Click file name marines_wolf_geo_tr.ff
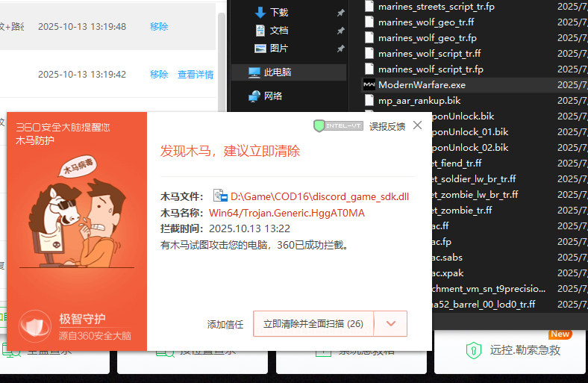The image size is (588, 383). click(426, 22)
